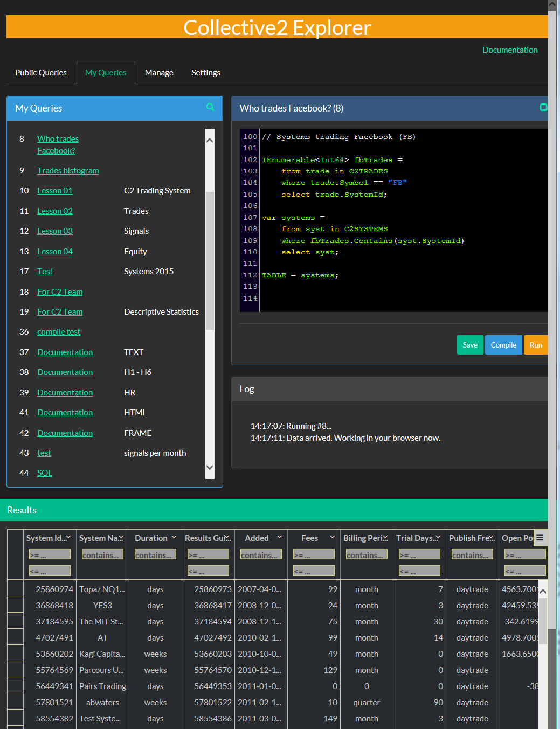
Task: Click the Results Guid '>=' filter field
Action: tap(208, 554)
